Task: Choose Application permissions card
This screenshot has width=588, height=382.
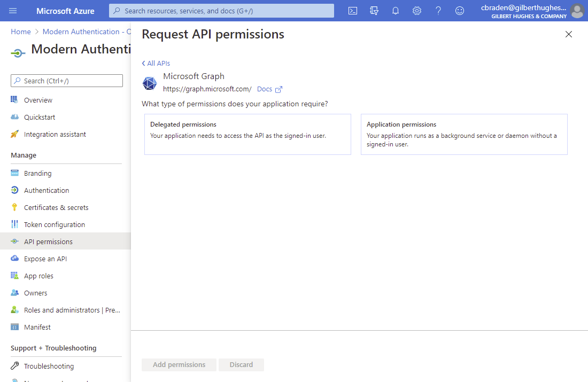Action: point(464,134)
